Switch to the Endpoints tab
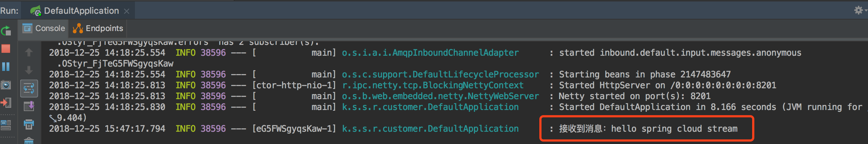The image size is (868, 144). pos(98,28)
